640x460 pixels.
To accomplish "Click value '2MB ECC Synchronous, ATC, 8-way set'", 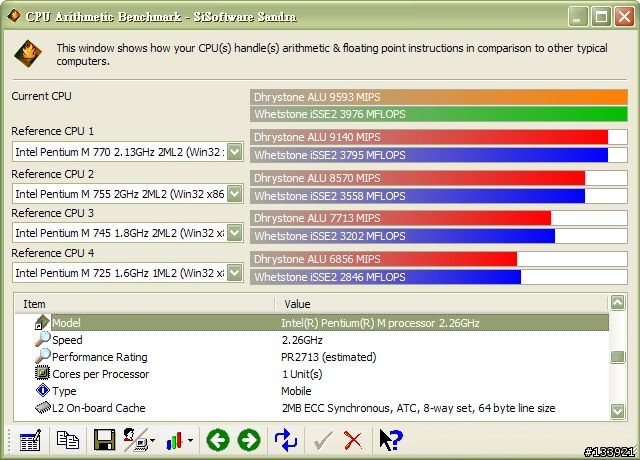I will pos(418,408).
